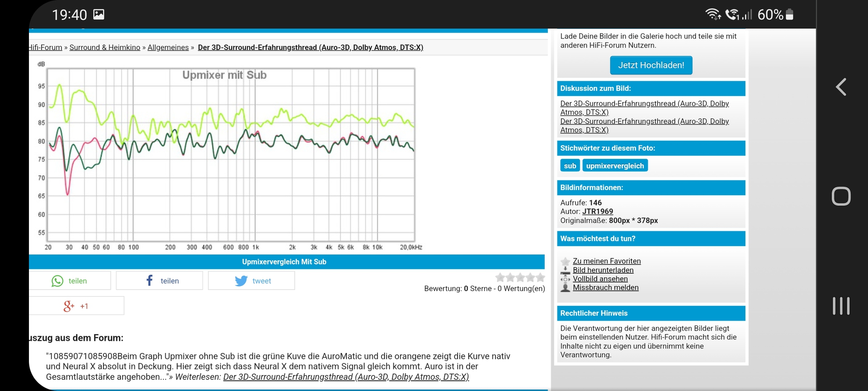Viewport: 868px width, 391px height.
Task: Tap the battery status icon
Action: (789, 14)
